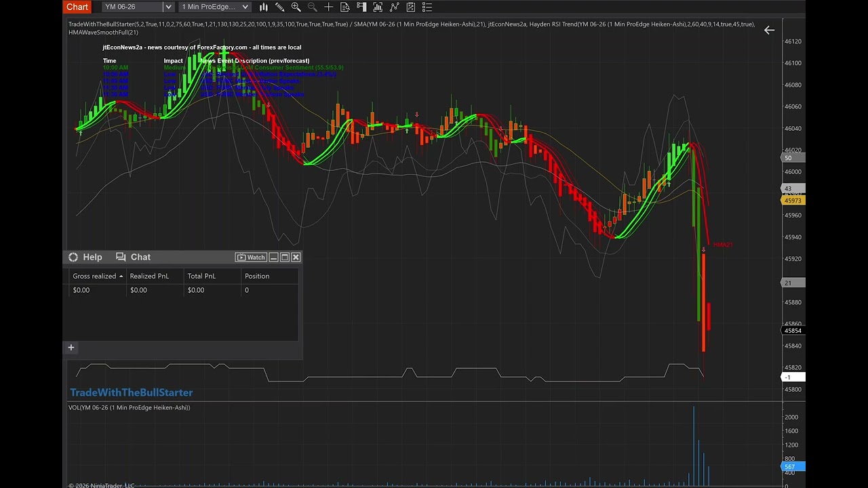Open the Chat link

pyautogui.click(x=140, y=257)
